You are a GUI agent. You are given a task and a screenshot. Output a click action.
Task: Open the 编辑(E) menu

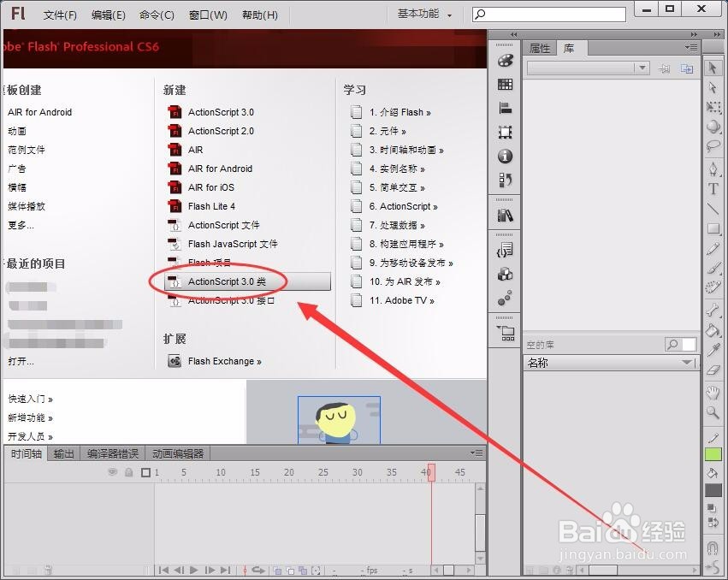pos(108,15)
